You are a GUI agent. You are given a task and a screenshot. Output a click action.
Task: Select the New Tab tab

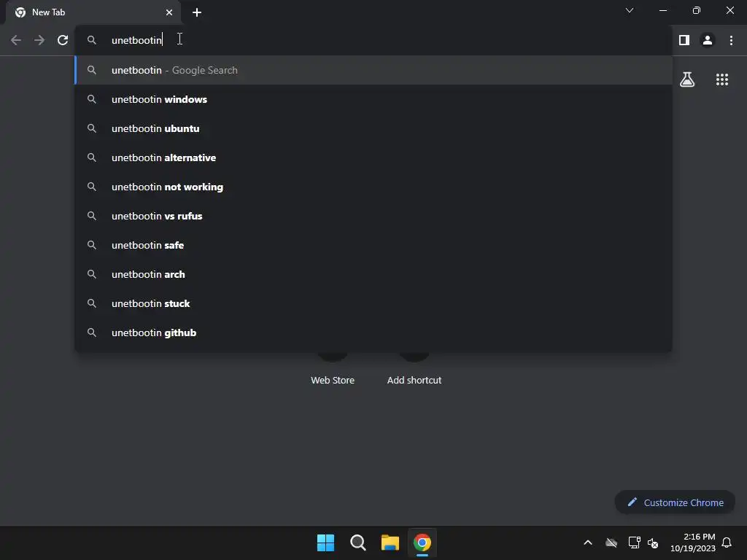93,12
